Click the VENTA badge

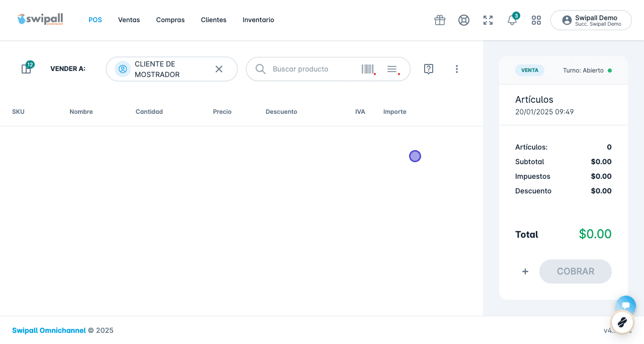point(530,71)
